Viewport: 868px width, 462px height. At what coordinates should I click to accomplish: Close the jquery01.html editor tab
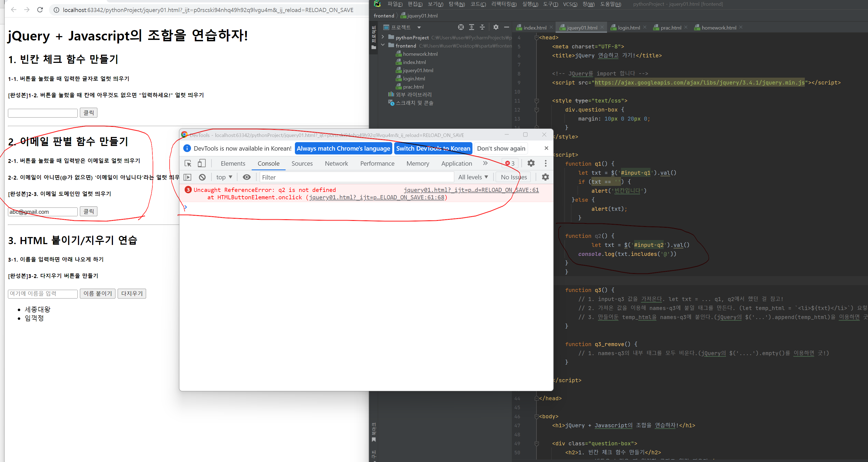(602, 27)
